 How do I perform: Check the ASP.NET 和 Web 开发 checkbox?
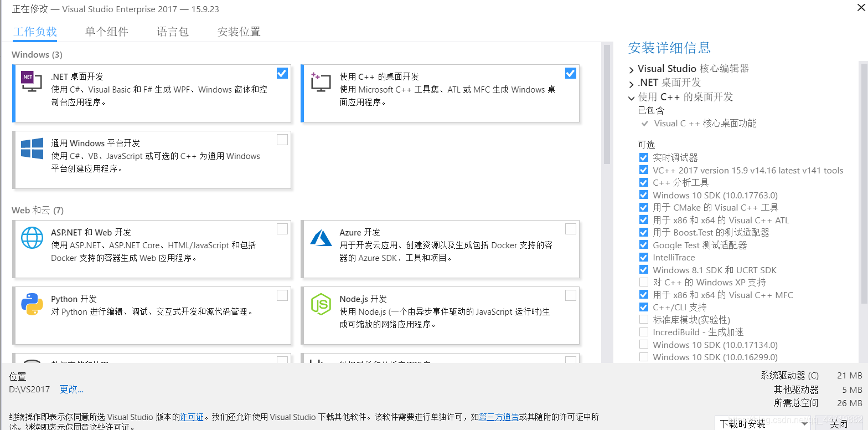[x=282, y=229]
